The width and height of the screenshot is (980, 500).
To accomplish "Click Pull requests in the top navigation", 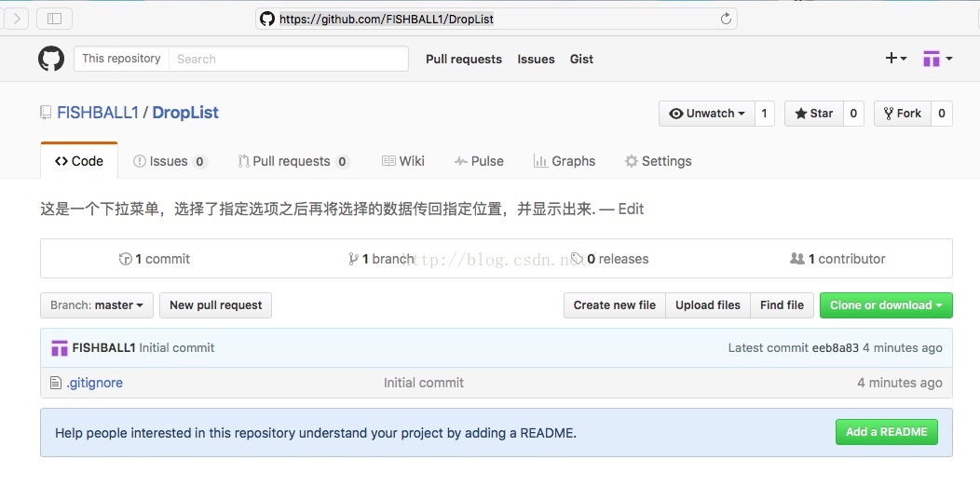I will [464, 59].
